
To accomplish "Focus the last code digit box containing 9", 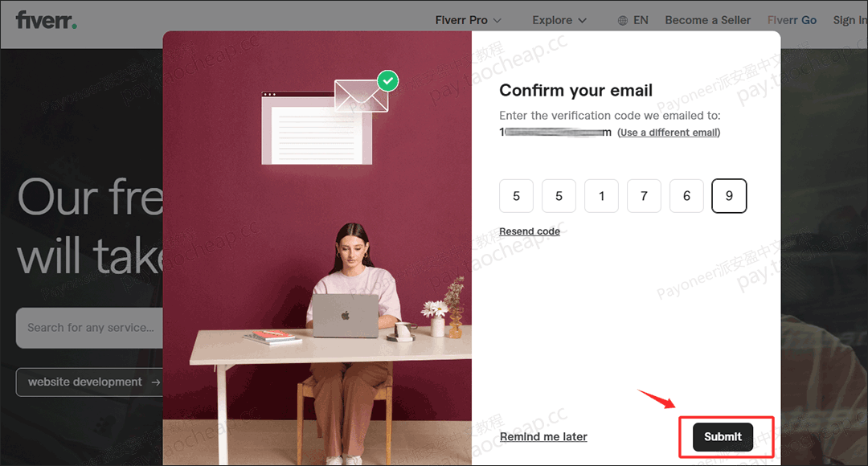I will pyautogui.click(x=729, y=196).
